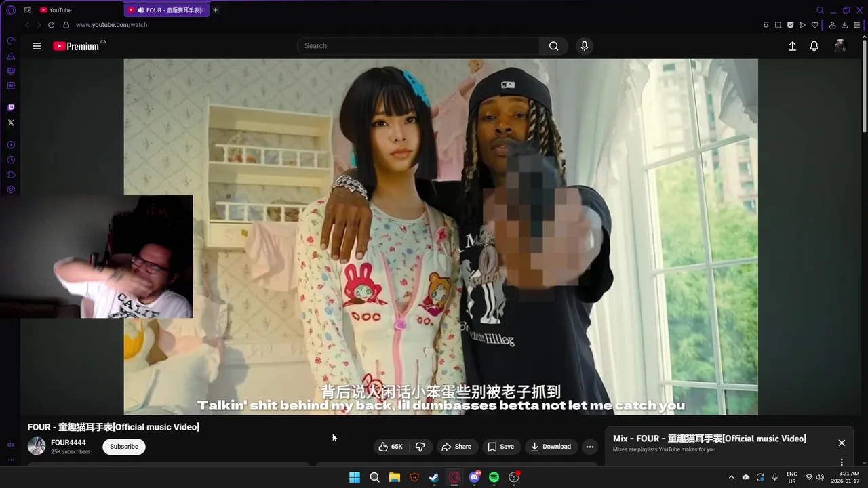Open ad blocker shield icon
Image resolution: width=868 pixels, height=488 pixels.
point(790,25)
